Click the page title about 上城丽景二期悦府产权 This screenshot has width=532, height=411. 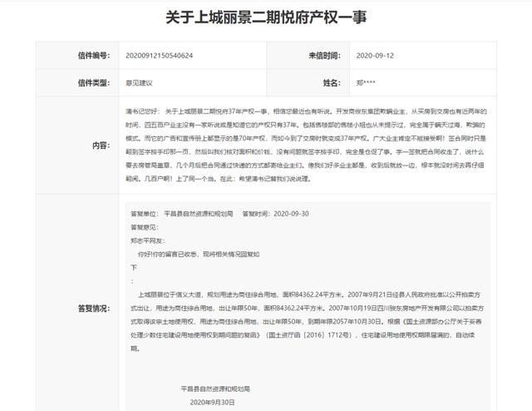[x=265, y=17]
